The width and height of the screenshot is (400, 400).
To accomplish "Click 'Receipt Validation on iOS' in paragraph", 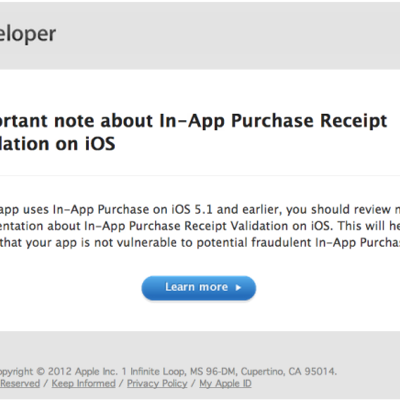I will click(258, 226).
